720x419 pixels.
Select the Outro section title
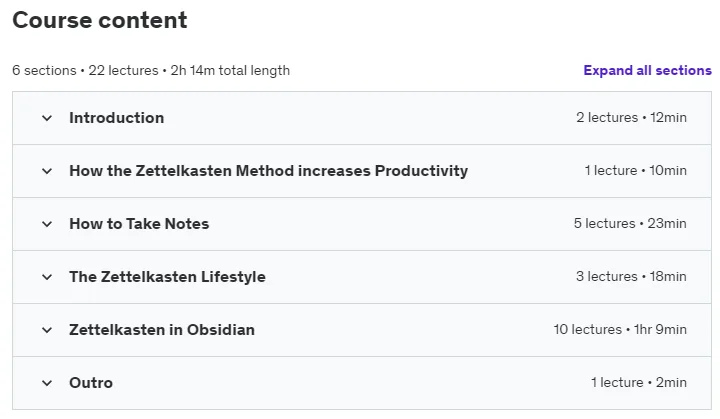pyautogui.click(x=91, y=383)
